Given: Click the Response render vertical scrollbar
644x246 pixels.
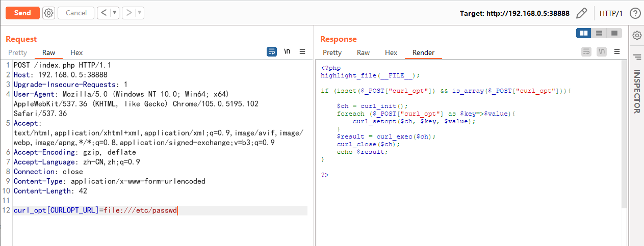Looking at the screenshot, I should coord(624,133).
